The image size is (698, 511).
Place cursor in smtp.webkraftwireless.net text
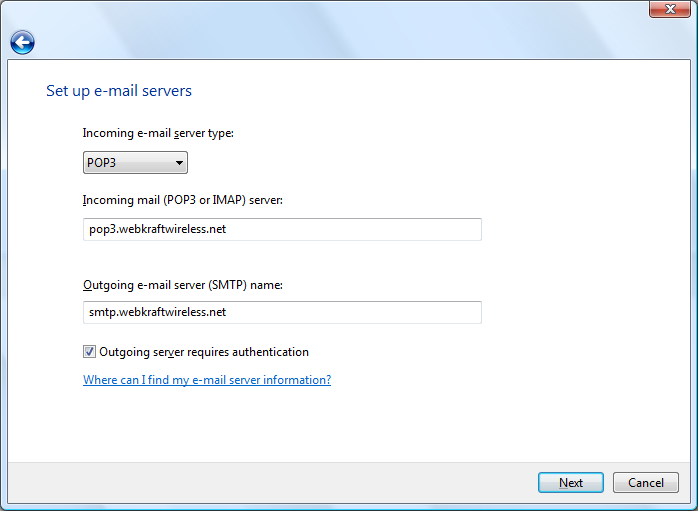click(157, 312)
